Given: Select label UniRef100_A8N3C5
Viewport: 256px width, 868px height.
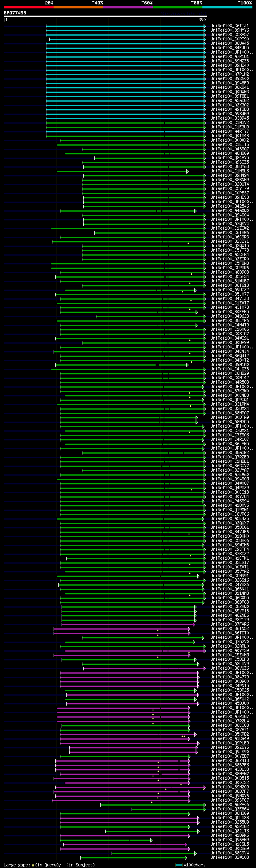Looking at the screenshot, I should pyautogui.click(x=230, y=422).
